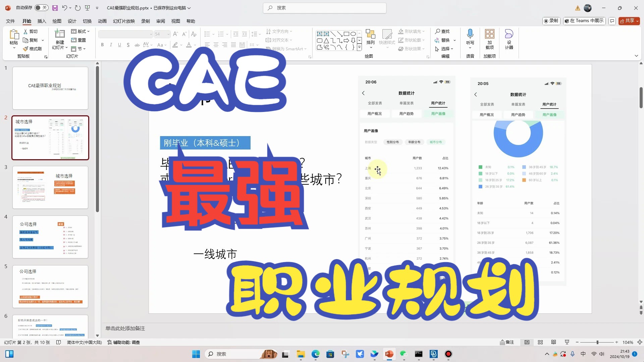Switch to Reading view icon
644x362 pixels.
pos(553,342)
